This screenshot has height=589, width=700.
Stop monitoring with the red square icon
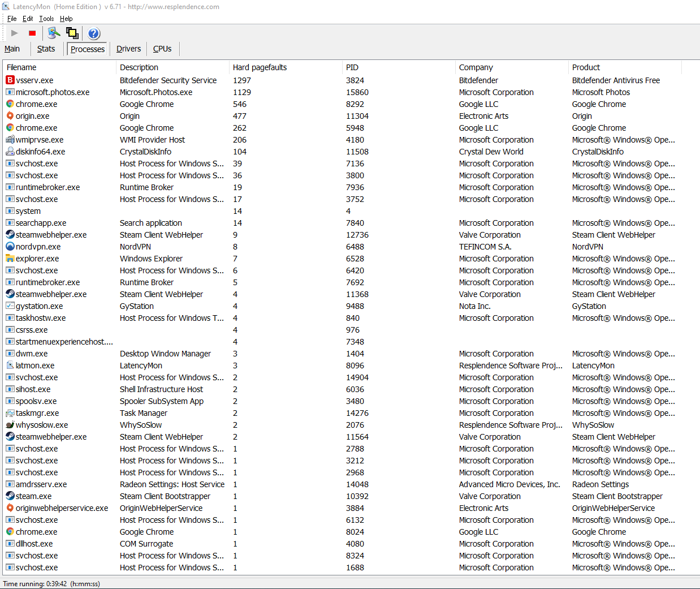[x=32, y=33]
